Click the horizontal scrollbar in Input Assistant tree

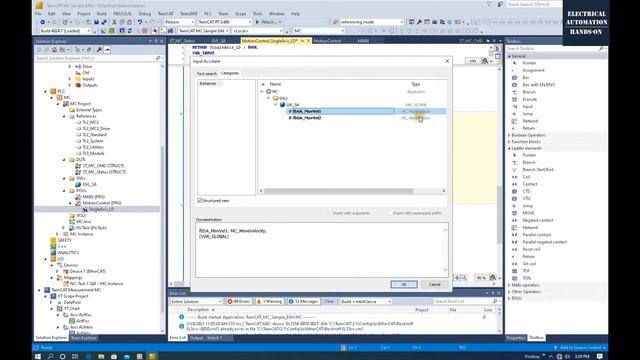[x=339, y=191]
